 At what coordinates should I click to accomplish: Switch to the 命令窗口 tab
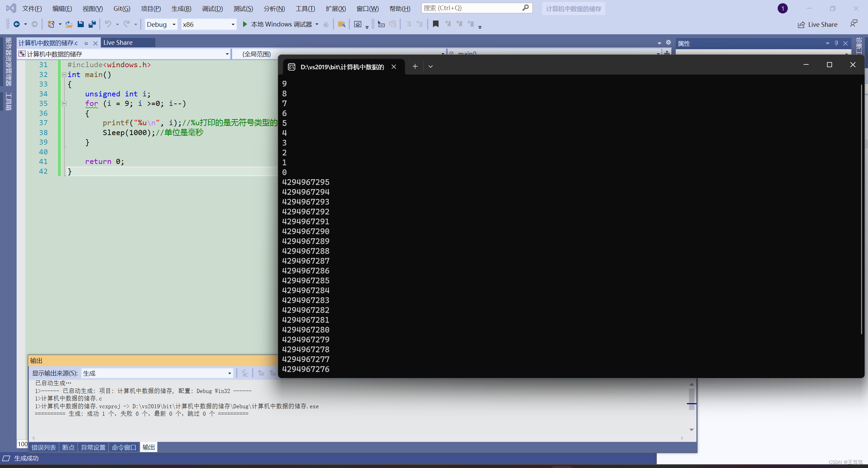point(124,447)
